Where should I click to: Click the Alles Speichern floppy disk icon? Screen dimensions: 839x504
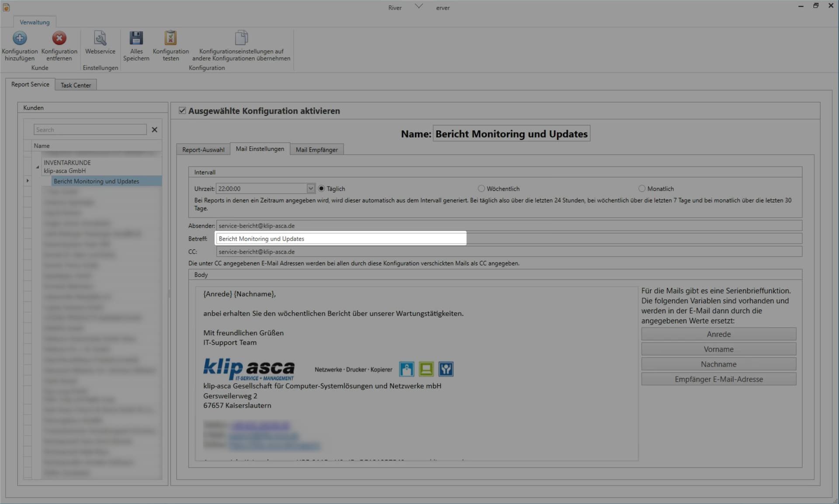pyautogui.click(x=136, y=38)
